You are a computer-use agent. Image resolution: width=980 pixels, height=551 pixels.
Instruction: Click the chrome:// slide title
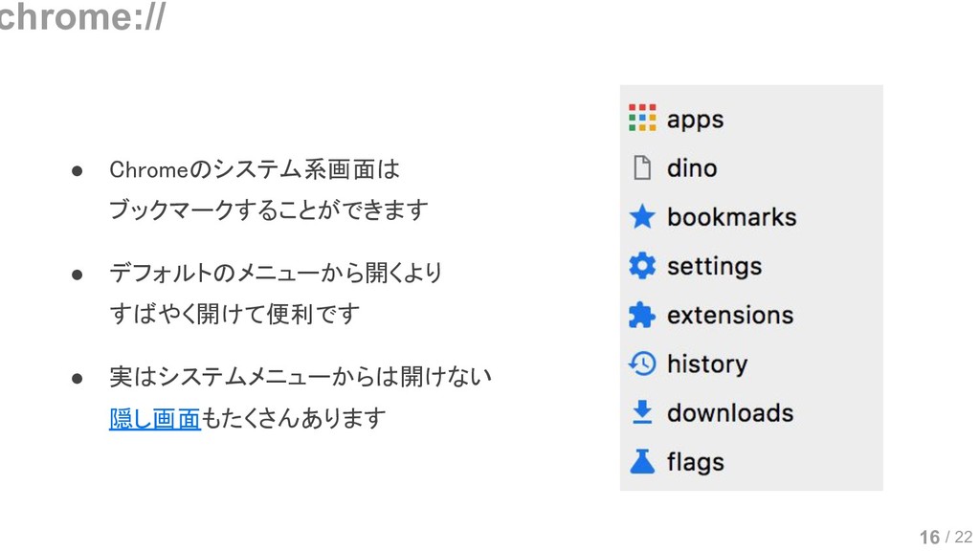click(x=81, y=15)
